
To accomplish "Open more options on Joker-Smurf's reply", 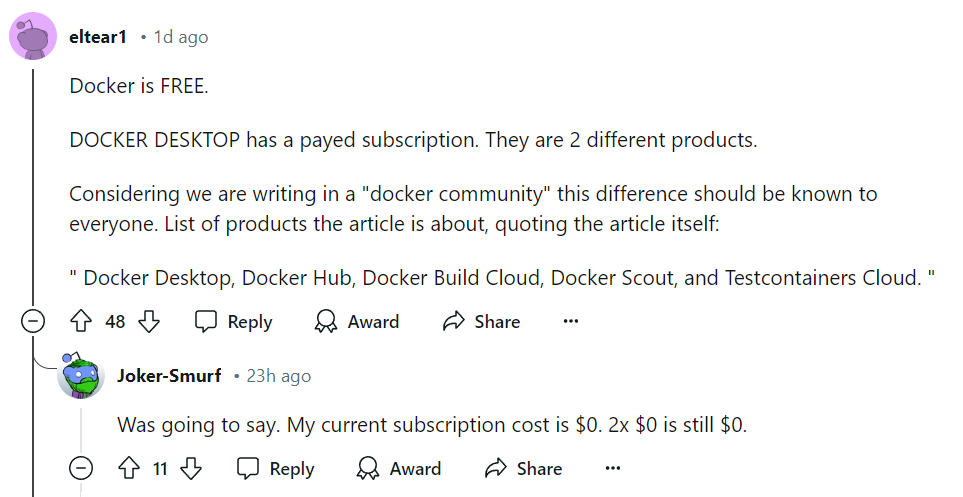I will tap(613, 468).
